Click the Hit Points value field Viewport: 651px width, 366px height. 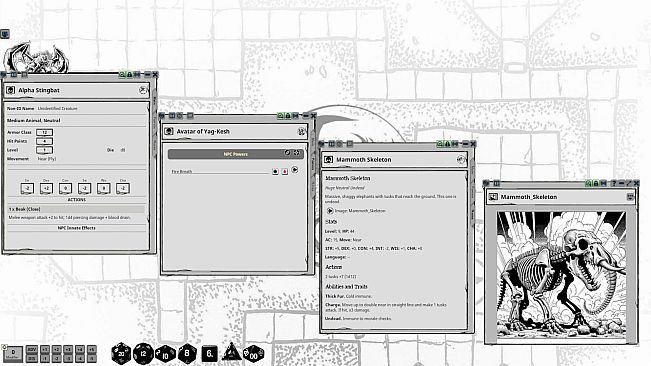(44, 141)
